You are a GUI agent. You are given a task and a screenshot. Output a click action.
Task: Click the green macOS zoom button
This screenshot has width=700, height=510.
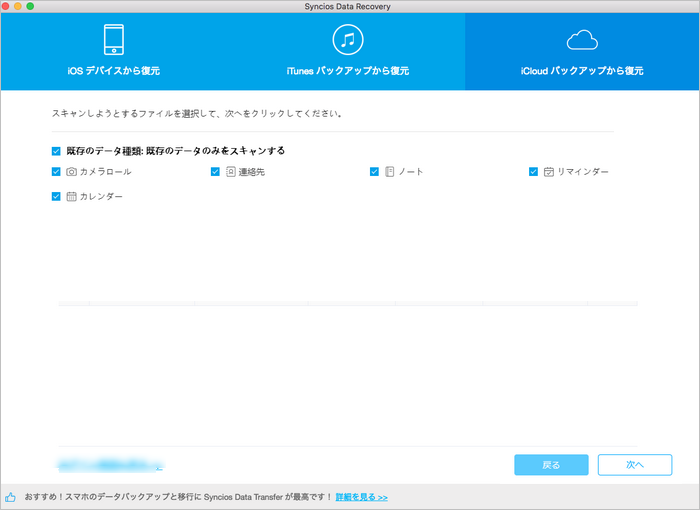tap(30, 6)
